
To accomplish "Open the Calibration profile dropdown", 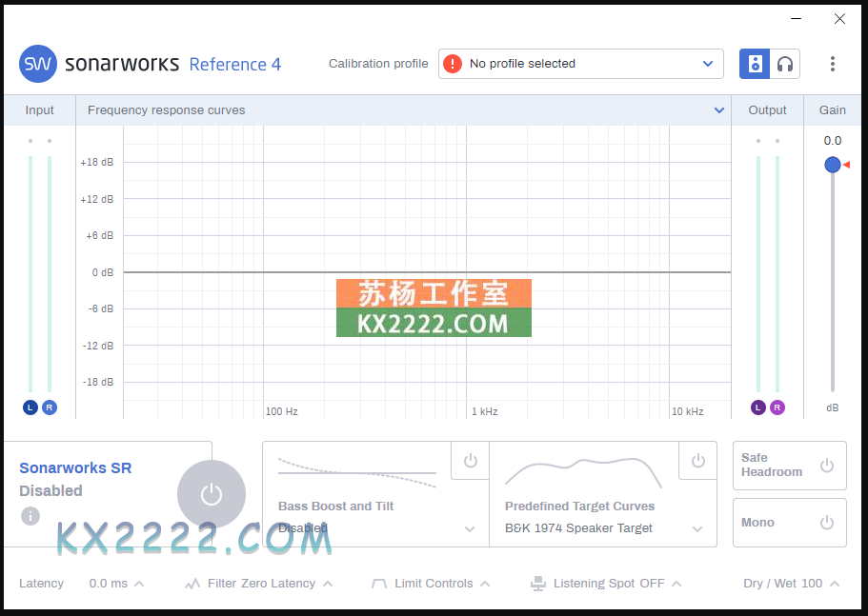I will click(580, 64).
